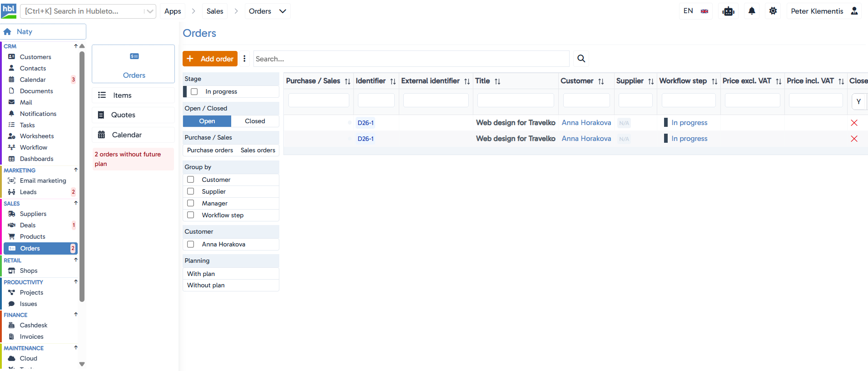Enable Group by Manager checkbox
Viewport: 868px width, 371px height.
191,203
